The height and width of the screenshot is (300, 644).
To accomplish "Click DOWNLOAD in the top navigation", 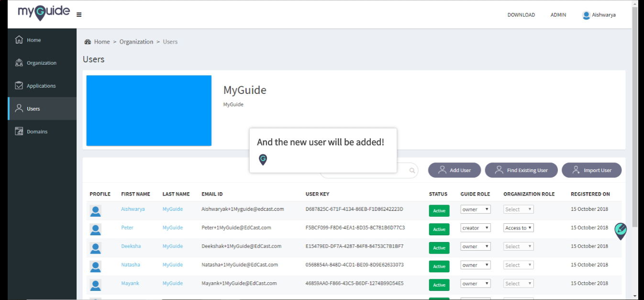I will (521, 15).
